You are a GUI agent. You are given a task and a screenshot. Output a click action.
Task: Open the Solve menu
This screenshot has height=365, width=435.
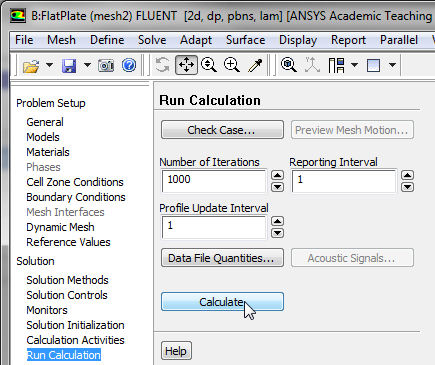152,40
